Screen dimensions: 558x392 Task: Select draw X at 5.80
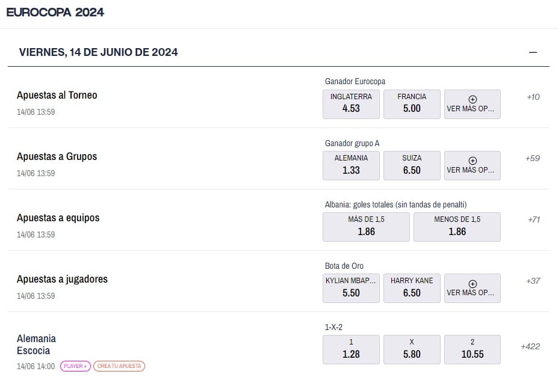(x=412, y=349)
